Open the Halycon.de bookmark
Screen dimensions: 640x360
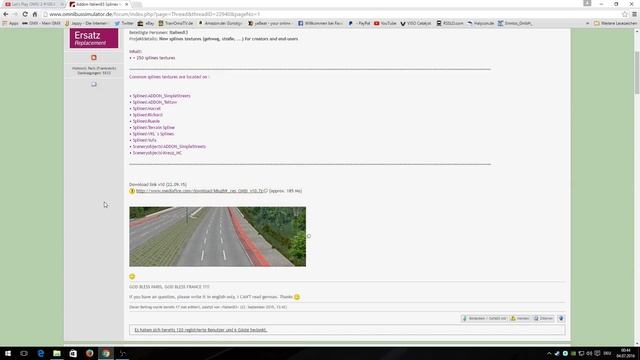pos(480,23)
